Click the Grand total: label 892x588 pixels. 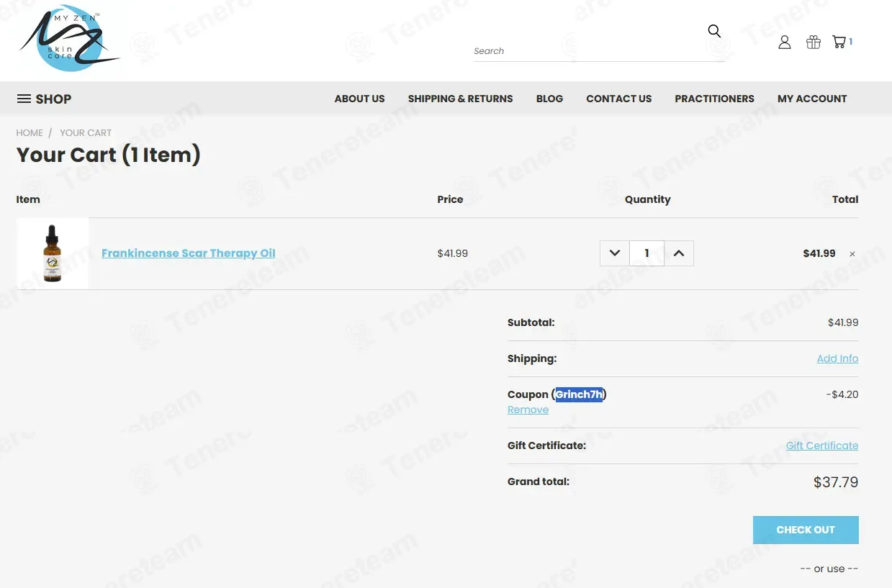[539, 481]
